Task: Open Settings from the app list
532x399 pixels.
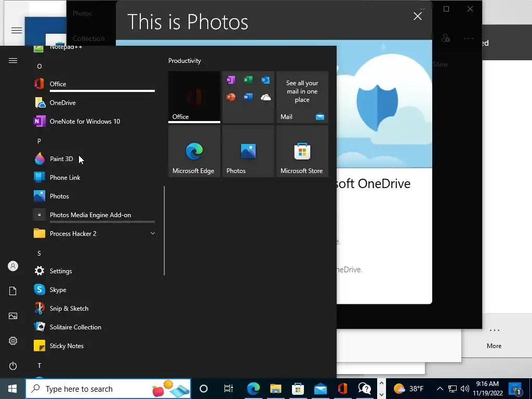Action: click(94, 271)
